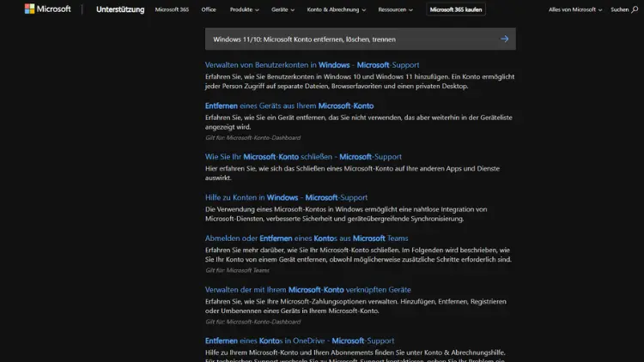644x362 pixels.
Task: Click 'Gilt für: Microsoft Teams' text
Action: 237,270
